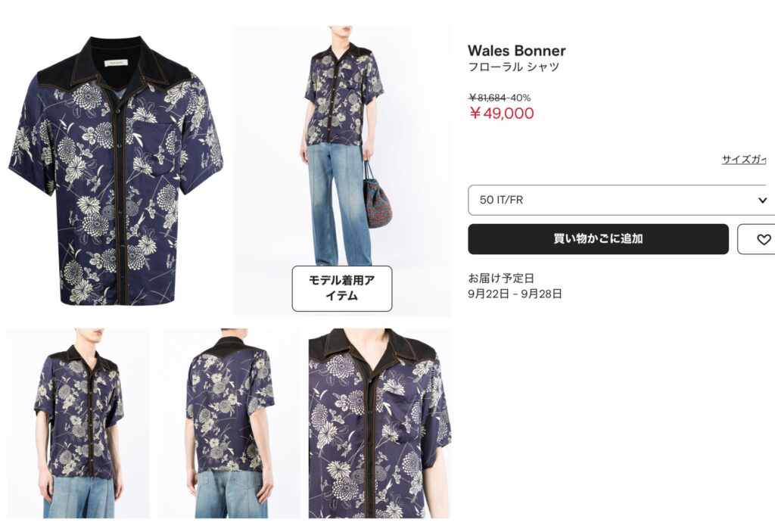Click the brand label inside shirt collar
Screen dimensions: 775x532
116,63
